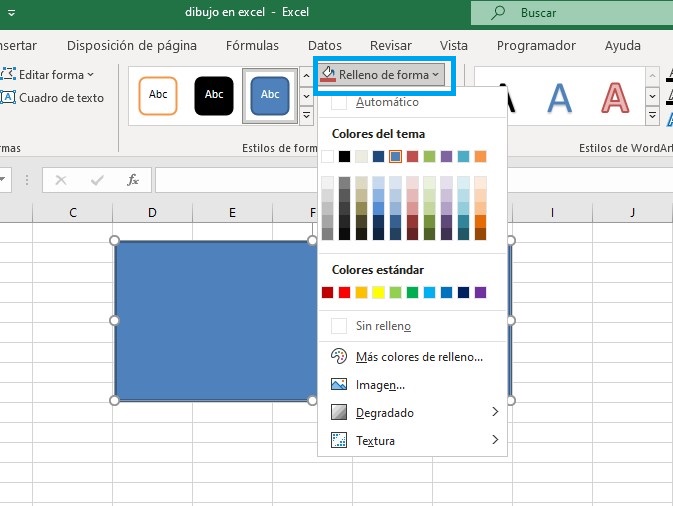This screenshot has height=506, width=673.
Task: Click the insert function fx icon
Action: [x=133, y=180]
